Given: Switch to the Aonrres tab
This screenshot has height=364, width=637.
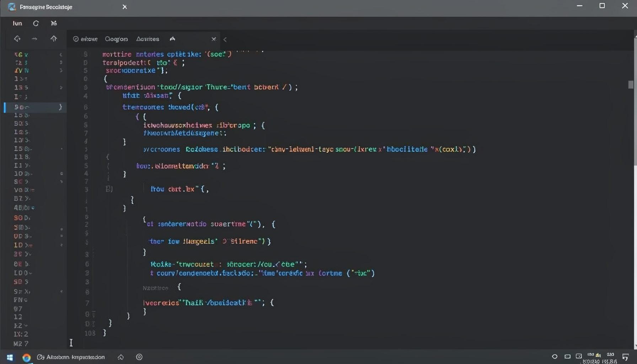Looking at the screenshot, I should pos(148,39).
